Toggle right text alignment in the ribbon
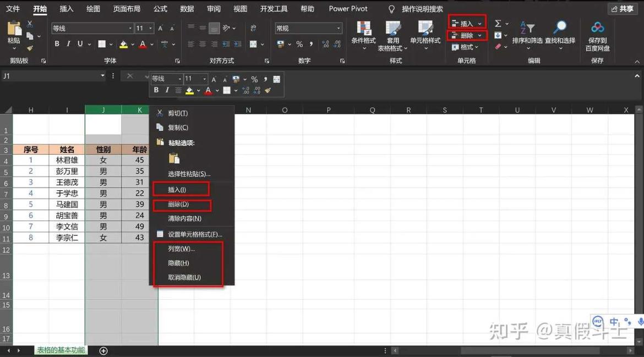 click(214, 44)
